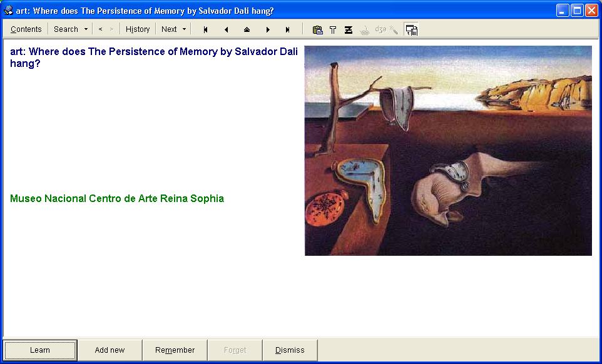
Task: Click the green answer text Museo Nacional
Action: coord(117,199)
